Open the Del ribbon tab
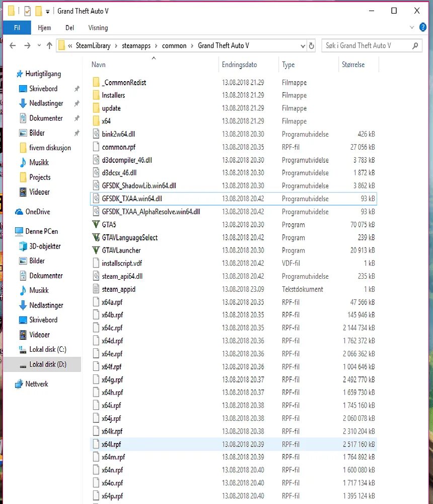 pos(69,28)
